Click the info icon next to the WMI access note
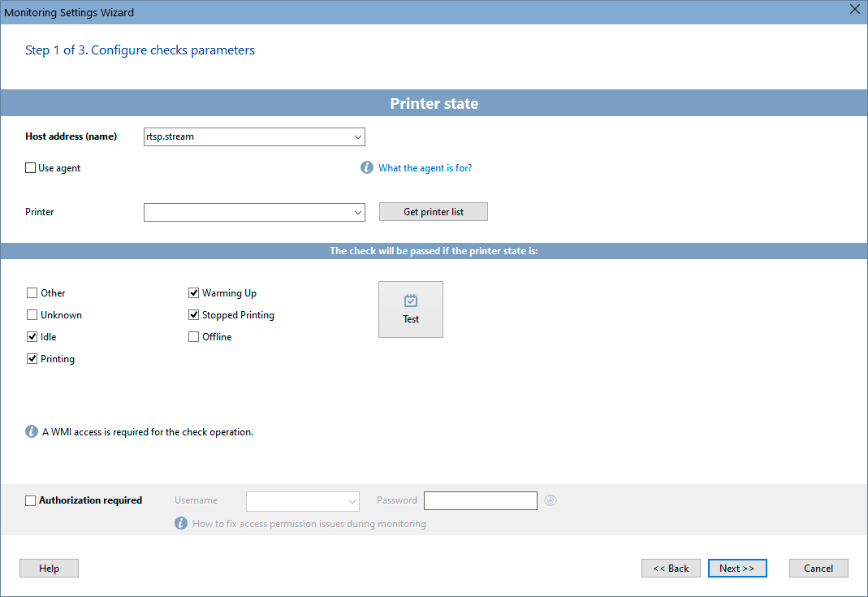The height and width of the screenshot is (597, 868). coord(31,431)
